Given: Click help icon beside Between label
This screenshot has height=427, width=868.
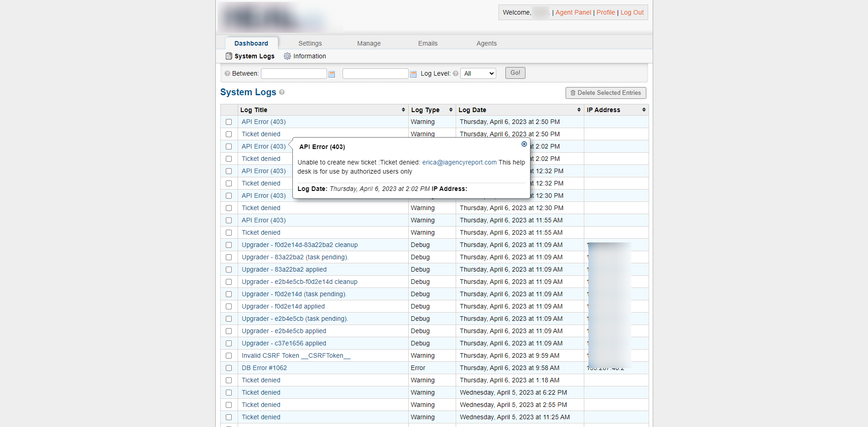Looking at the screenshot, I should pos(227,73).
